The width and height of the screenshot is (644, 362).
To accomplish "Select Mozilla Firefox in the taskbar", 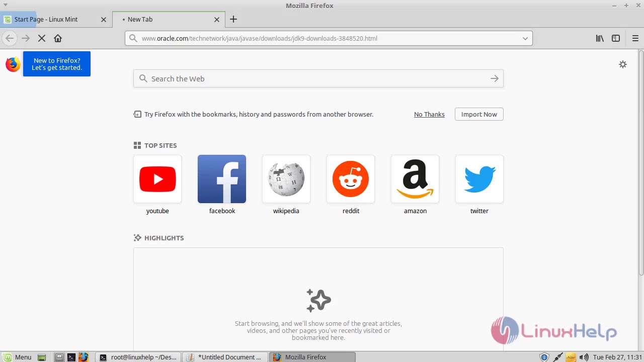I will pos(312,357).
